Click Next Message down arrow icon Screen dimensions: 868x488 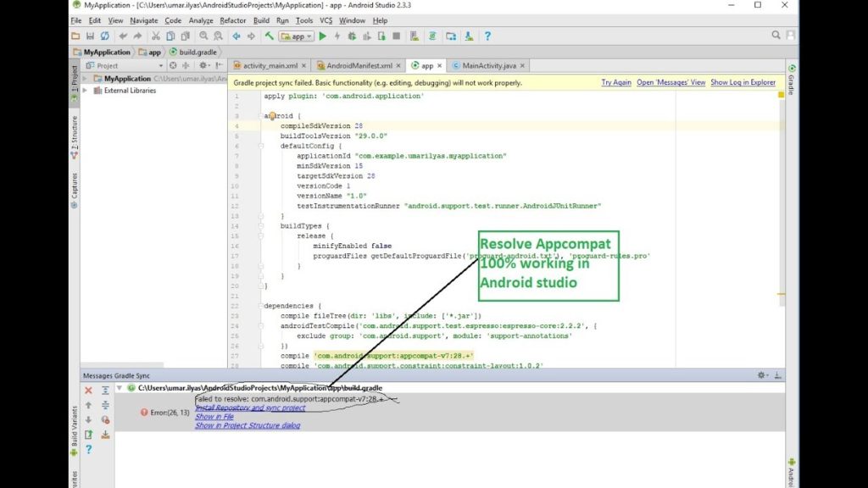[x=88, y=420]
